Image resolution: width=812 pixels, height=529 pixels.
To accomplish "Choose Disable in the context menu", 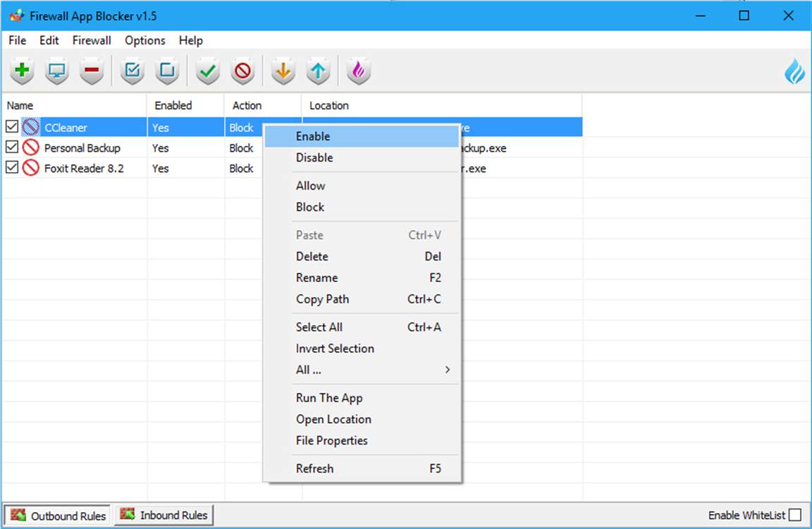I will click(x=362, y=157).
